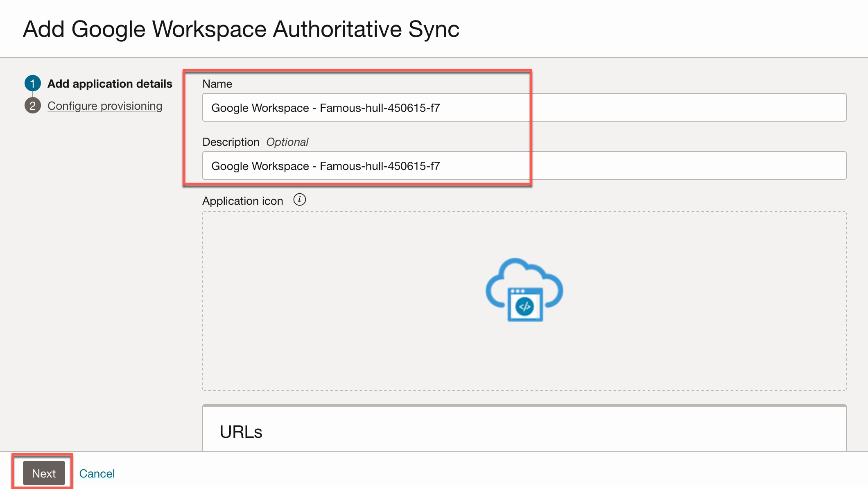Click the Application icon label text

243,201
